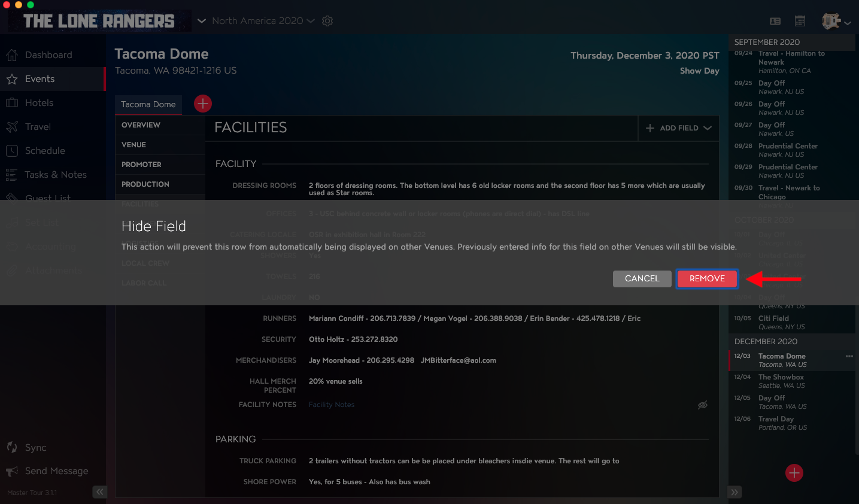Switch to the Tacoma Dome tab
This screenshot has height=504, width=859.
tap(148, 104)
